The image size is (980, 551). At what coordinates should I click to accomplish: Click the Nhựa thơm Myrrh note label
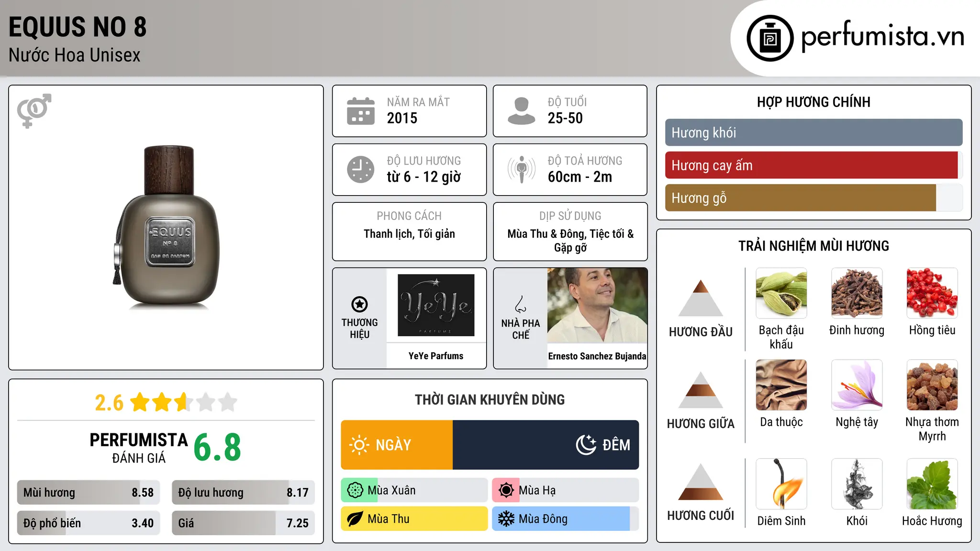click(932, 429)
